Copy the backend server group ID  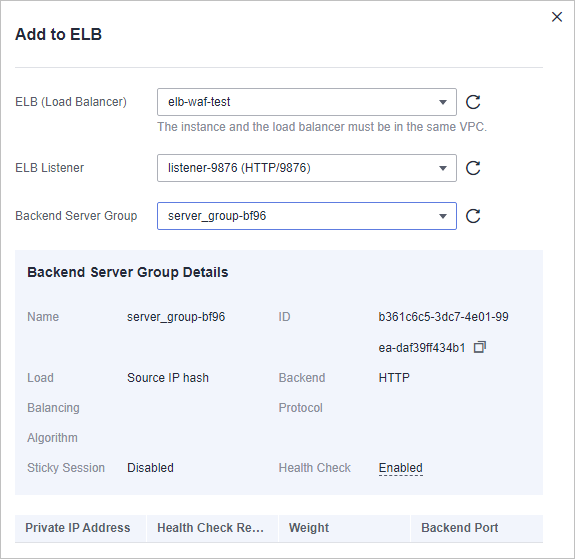(x=480, y=347)
